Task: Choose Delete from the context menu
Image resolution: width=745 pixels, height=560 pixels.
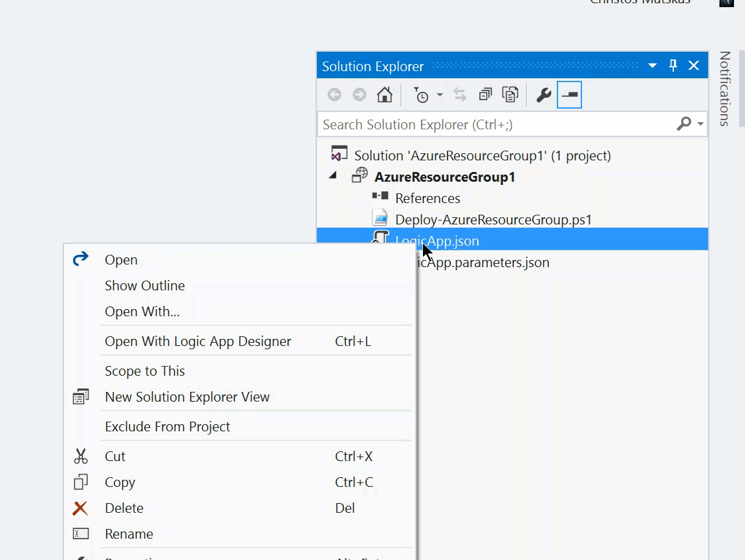Action: click(240, 508)
